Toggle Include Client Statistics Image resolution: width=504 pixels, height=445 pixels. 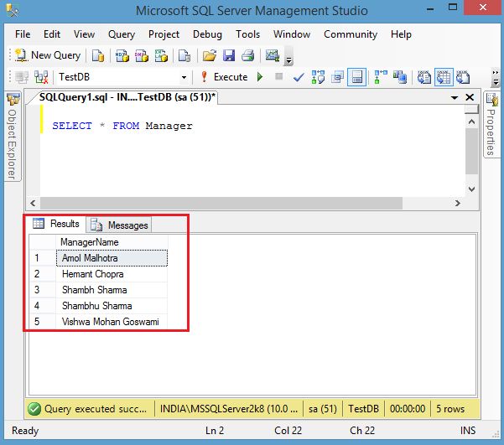(x=400, y=77)
